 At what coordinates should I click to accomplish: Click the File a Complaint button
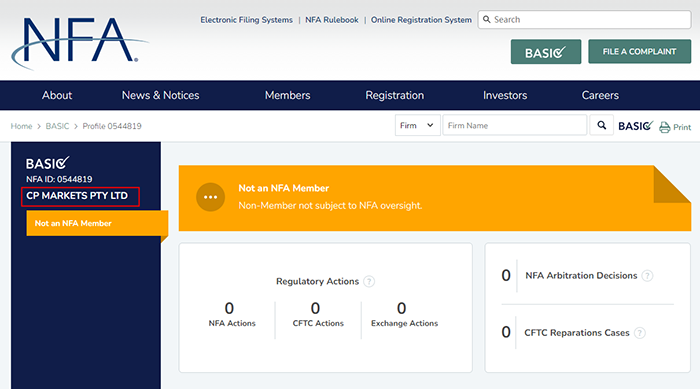pos(639,51)
